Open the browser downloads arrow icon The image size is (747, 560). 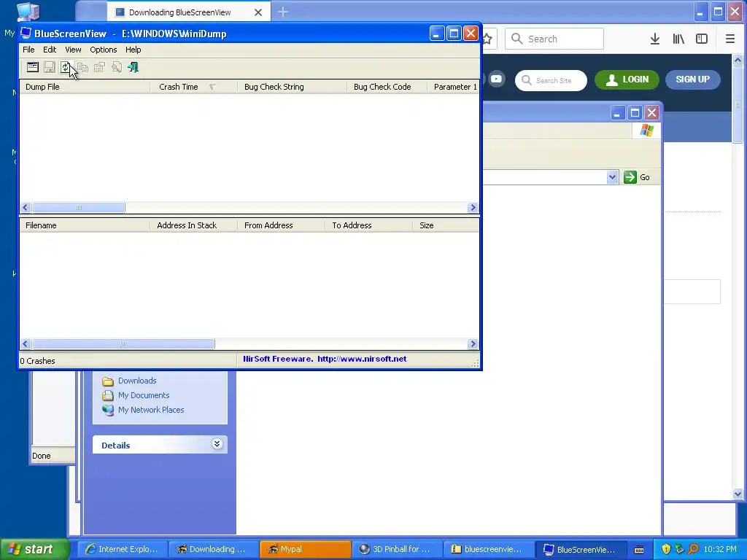tap(655, 39)
